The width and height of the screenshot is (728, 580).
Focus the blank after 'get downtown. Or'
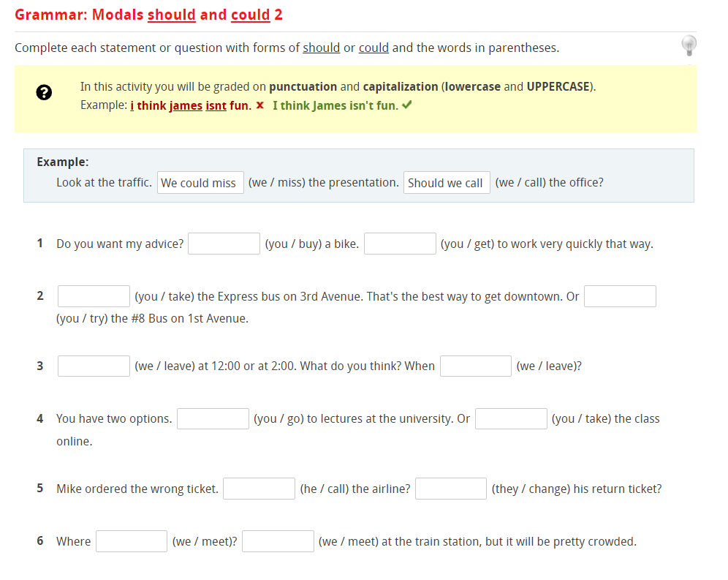(x=620, y=296)
